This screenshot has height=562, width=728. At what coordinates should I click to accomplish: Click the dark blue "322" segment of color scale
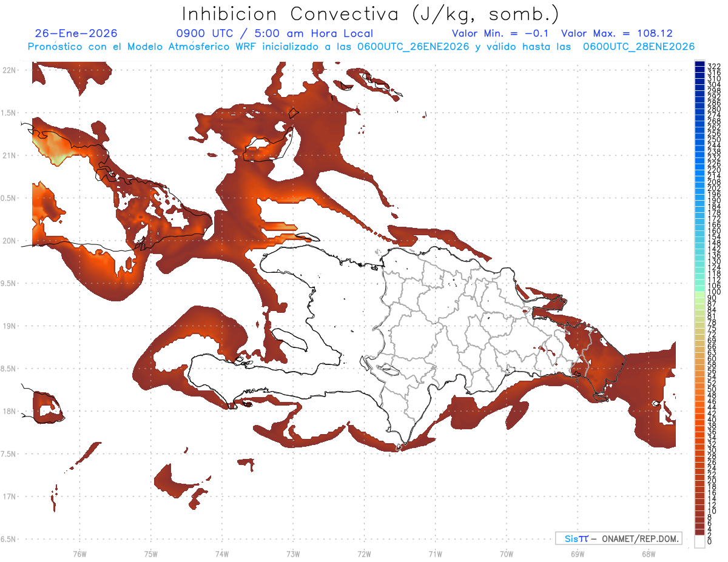click(x=699, y=64)
